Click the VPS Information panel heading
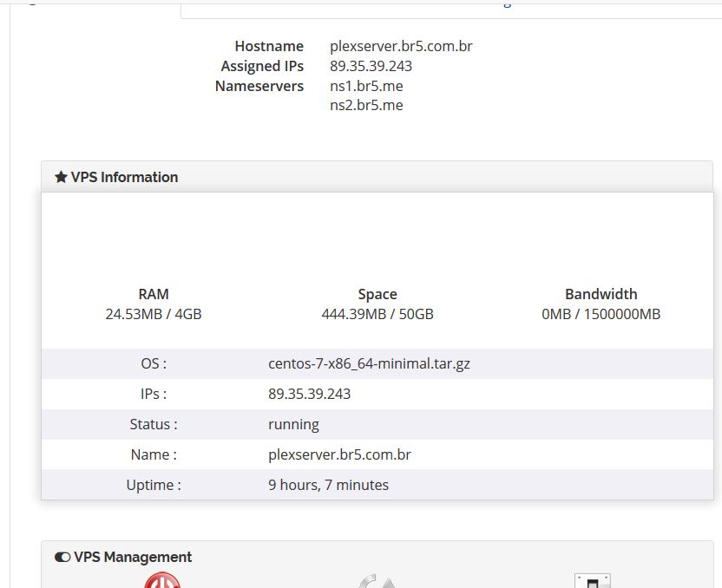The height and width of the screenshot is (588, 722). coord(124,177)
